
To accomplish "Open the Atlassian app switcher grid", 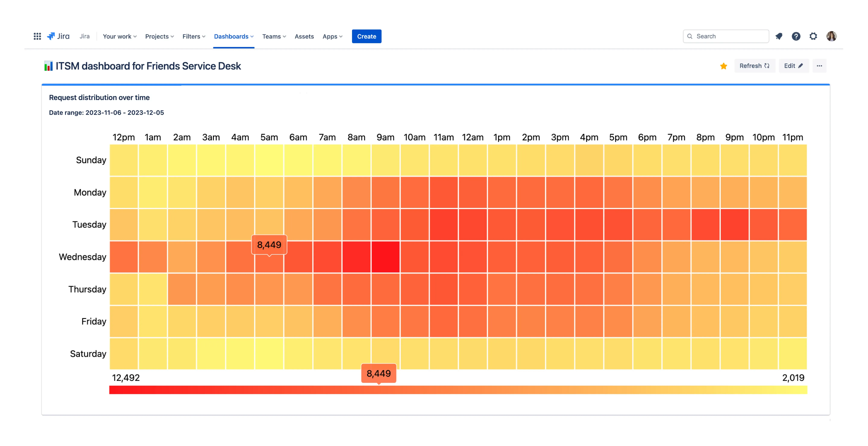I will [x=37, y=36].
